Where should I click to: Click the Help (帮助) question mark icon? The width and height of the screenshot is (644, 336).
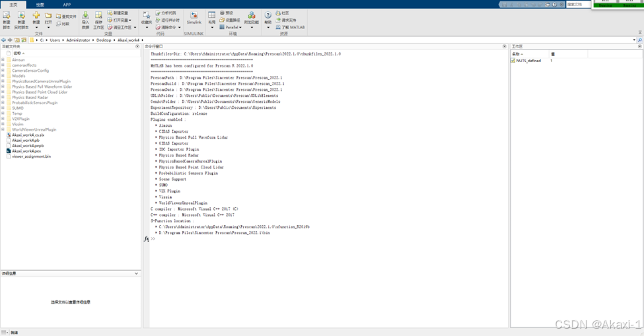pyautogui.click(x=268, y=16)
